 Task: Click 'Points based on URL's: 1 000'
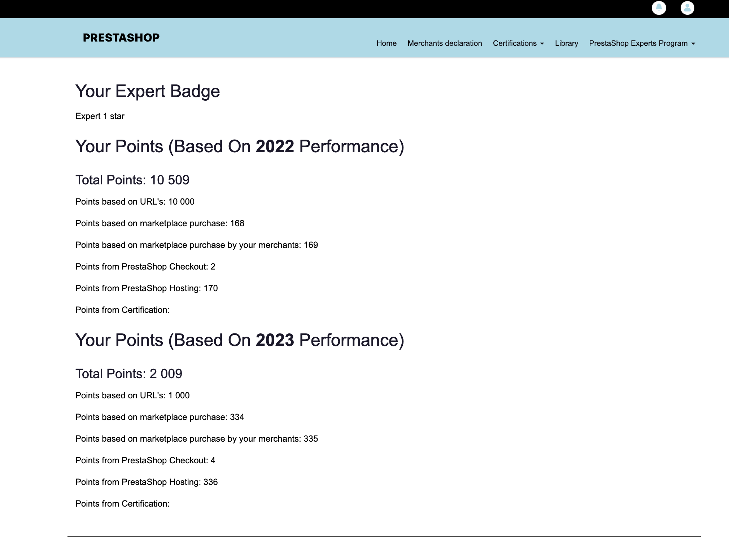click(132, 395)
